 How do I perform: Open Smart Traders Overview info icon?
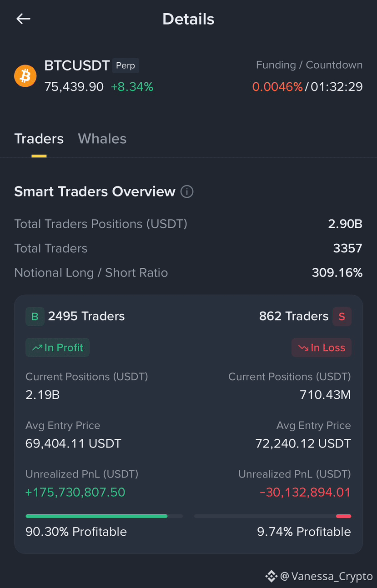pos(187,191)
